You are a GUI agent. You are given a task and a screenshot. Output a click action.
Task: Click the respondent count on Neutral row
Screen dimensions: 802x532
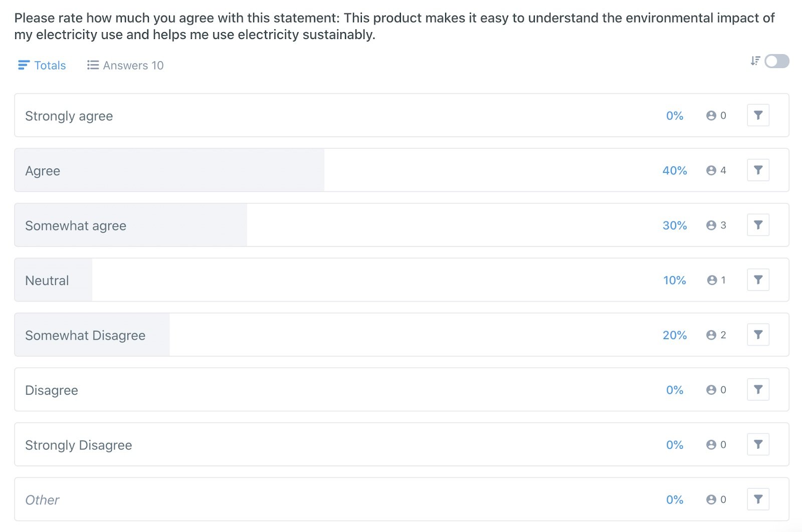(723, 280)
